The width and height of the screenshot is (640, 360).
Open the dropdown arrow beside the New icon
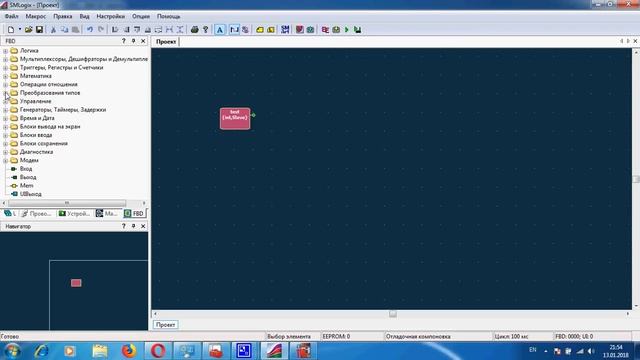(x=19, y=29)
